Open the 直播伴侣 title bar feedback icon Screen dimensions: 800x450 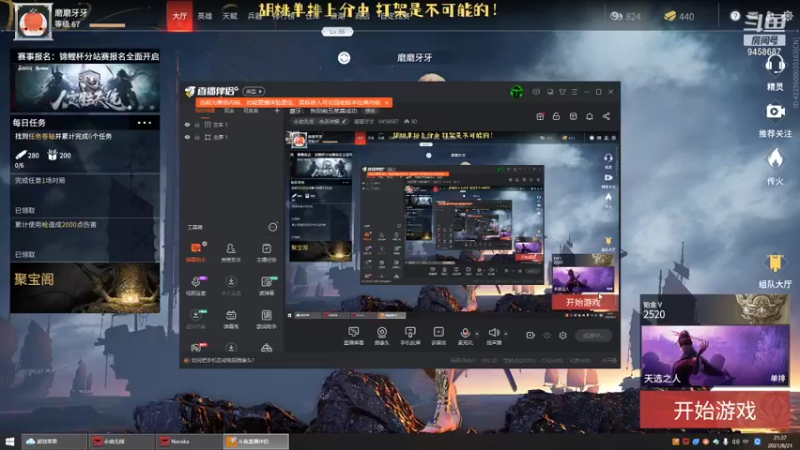536,92
